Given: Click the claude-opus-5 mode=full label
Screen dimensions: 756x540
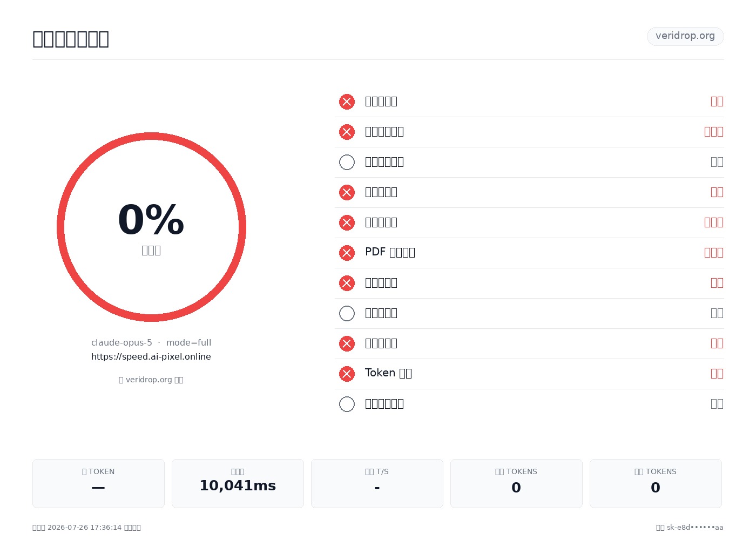Looking at the screenshot, I should (x=151, y=342).
